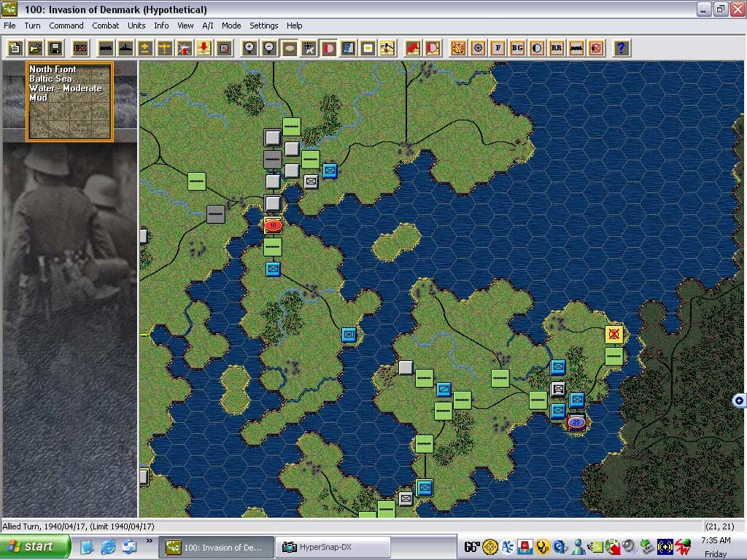Viewport: 747px width, 560px height.
Task: Toggle the explosion highlight button
Action: click(458, 48)
